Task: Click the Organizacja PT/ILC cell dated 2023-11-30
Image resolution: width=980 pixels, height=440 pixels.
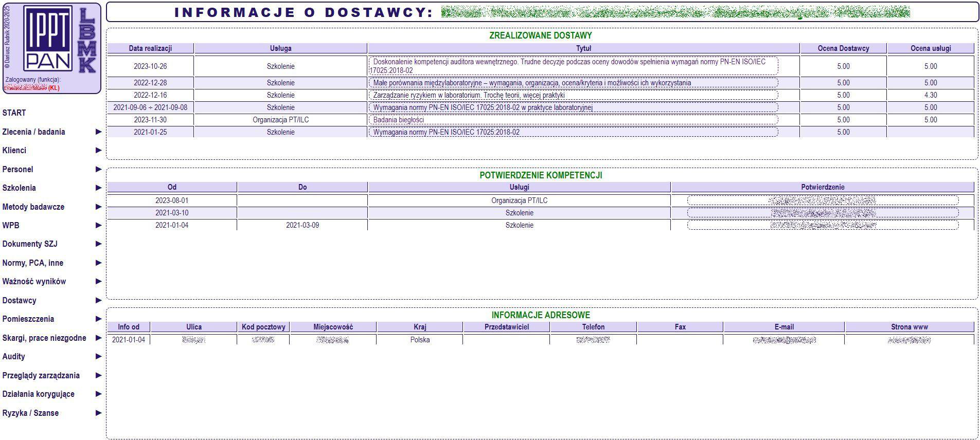Action: (x=281, y=120)
